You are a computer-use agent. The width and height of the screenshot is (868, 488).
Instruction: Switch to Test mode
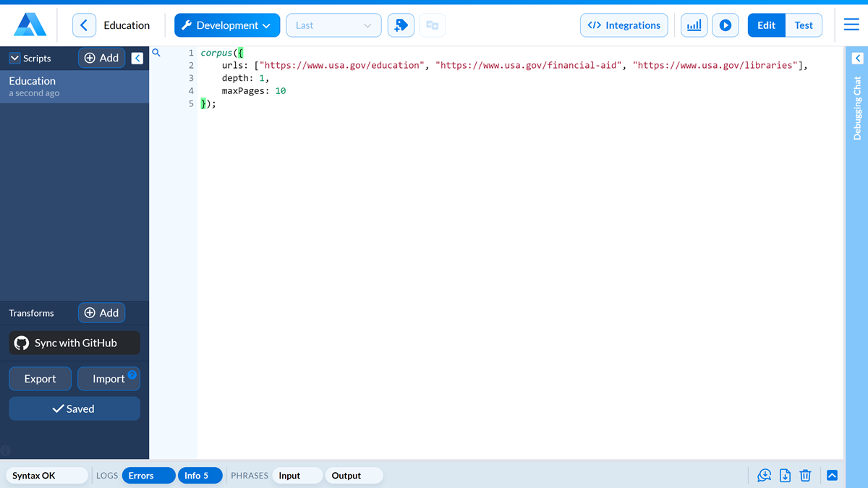(x=803, y=25)
